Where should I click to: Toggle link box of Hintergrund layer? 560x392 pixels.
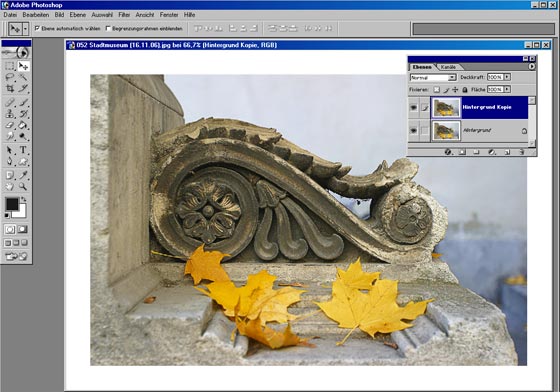click(424, 130)
